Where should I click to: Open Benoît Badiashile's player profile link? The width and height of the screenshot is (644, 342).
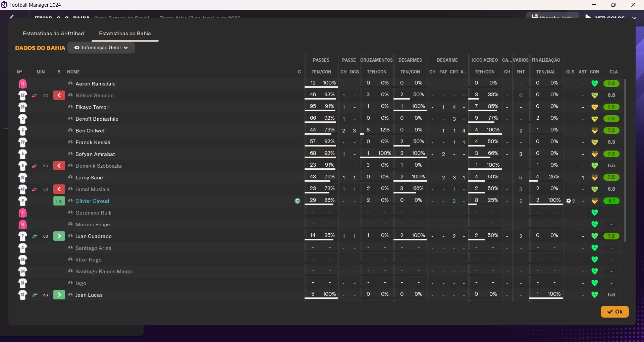tap(97, 119)
